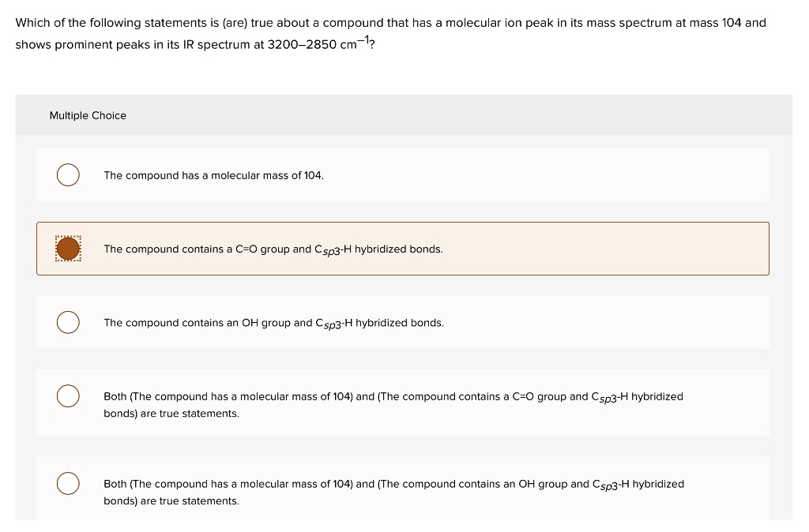The height and width of the screenshot is (532, 809).
Task: Click the highlighted second answer row
Action: click(403, 249)
